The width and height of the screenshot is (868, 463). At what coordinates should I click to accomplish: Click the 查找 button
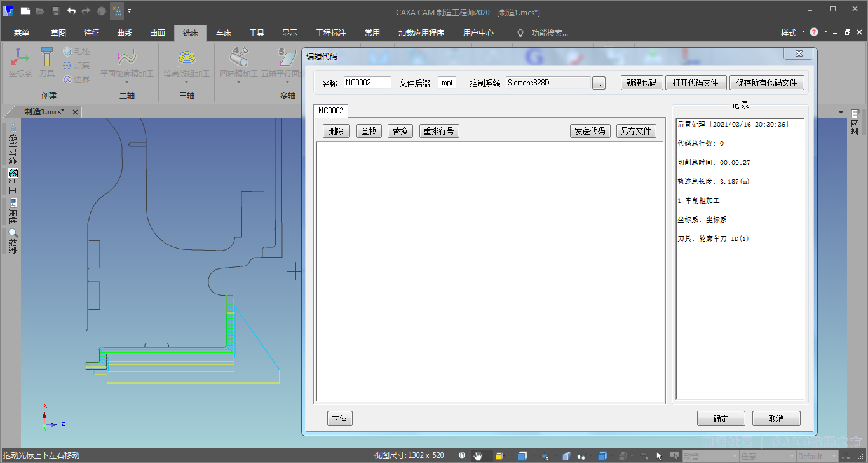pos(369,131)
